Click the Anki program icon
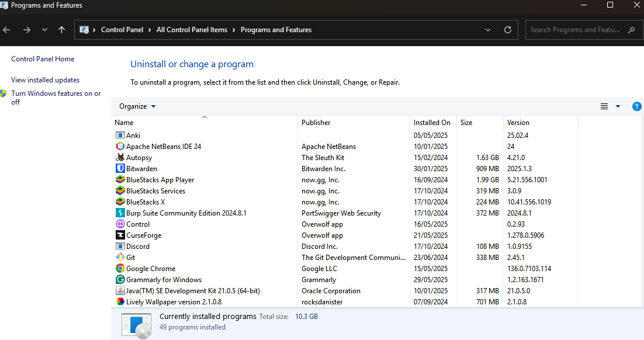The image size is (644, 340). point(120,135)
